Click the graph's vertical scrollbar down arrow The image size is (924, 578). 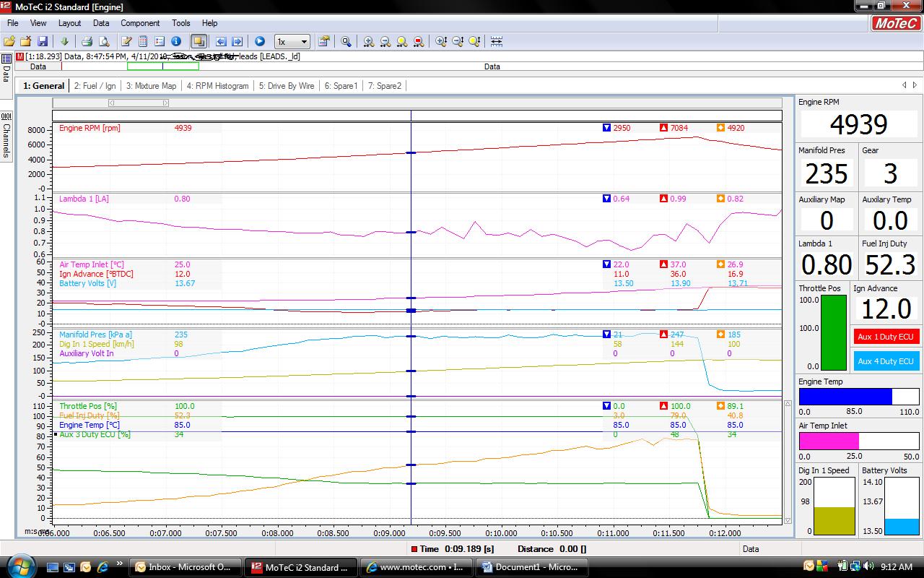tap(788, 520)
